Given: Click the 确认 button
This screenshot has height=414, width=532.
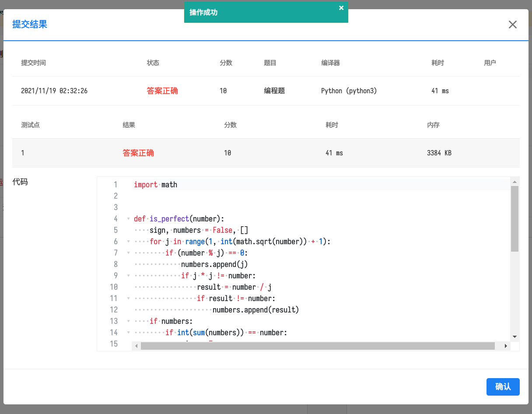Looking at the screenshot, I should click(503, 387).
